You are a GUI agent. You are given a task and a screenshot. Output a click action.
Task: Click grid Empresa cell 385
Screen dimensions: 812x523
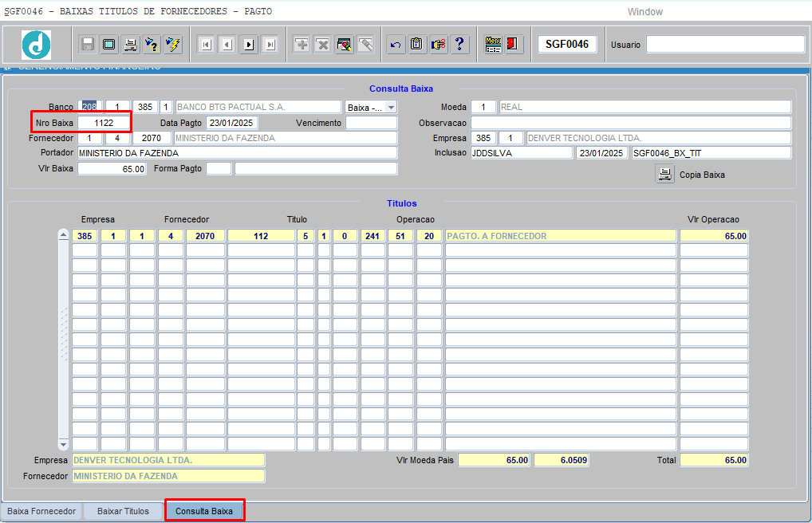pyautogui.click(x=85, y=236)
